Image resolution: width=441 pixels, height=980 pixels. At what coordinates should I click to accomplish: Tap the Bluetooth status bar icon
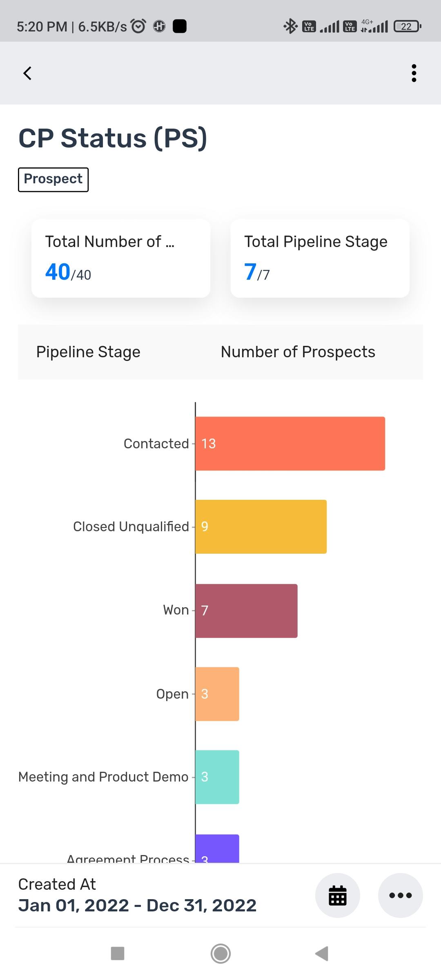tap(290, 27)
